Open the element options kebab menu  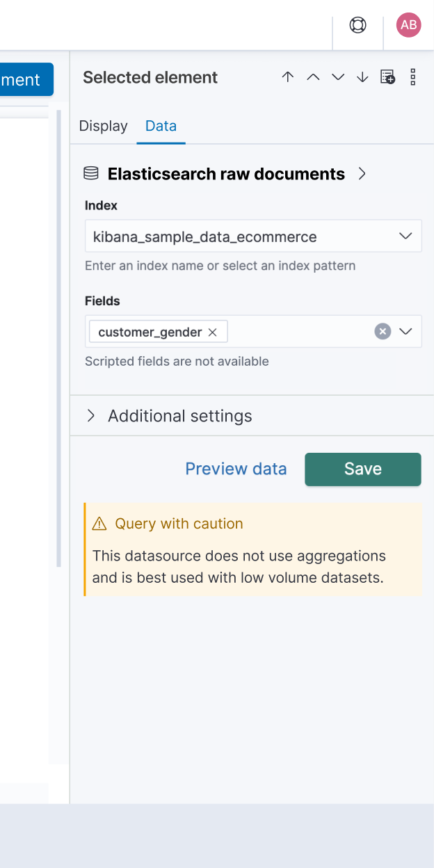[412, 77]
